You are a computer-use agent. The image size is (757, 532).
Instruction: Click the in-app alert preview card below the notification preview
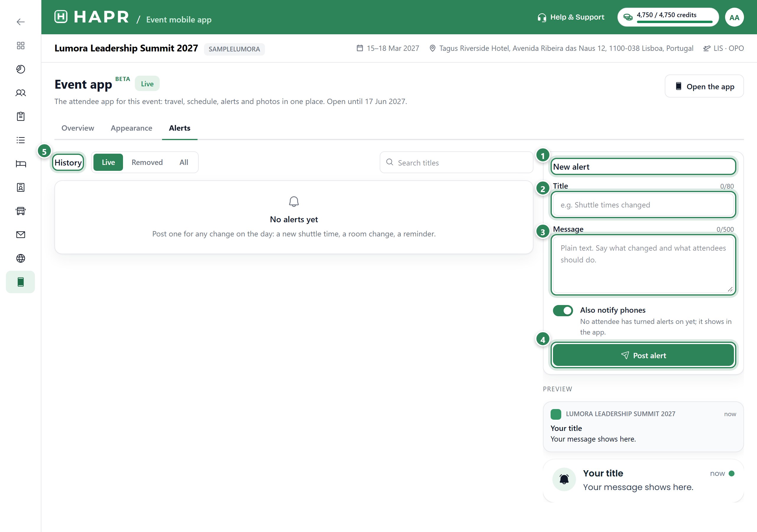643,481
